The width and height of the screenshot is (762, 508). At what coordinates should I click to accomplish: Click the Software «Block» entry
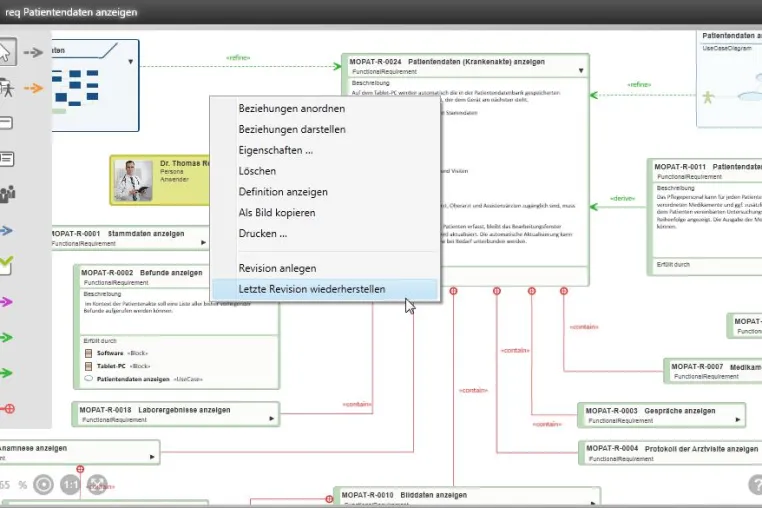tap(122, 353)
